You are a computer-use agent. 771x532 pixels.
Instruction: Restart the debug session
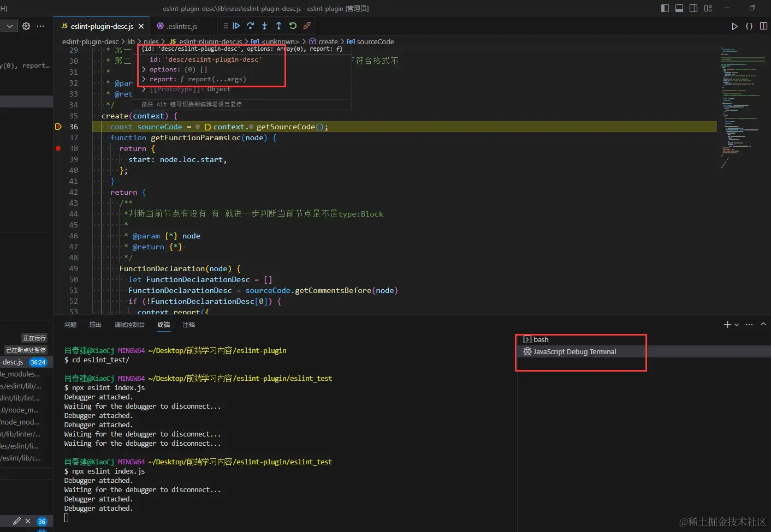pyautogui.click(x=293, y=26)
